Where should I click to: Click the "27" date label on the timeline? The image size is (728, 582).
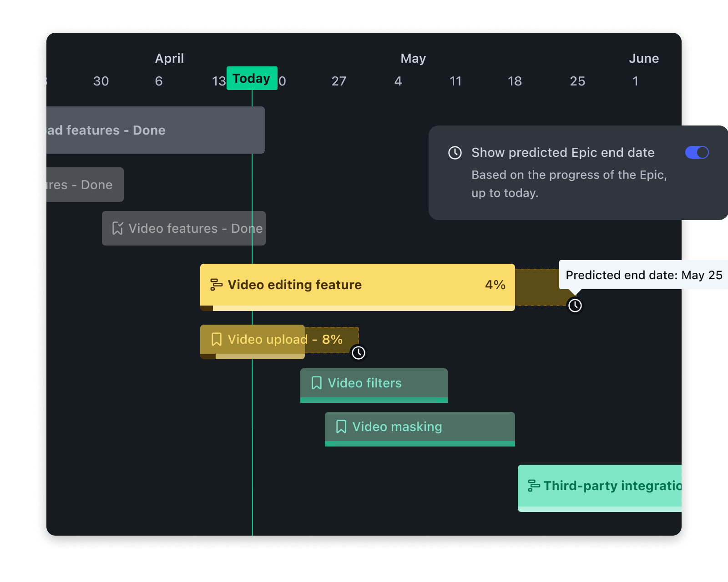tap(339, 81)
